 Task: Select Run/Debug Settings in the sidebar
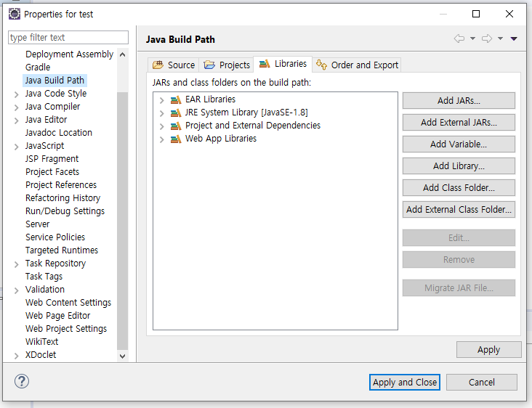(65, 211)
